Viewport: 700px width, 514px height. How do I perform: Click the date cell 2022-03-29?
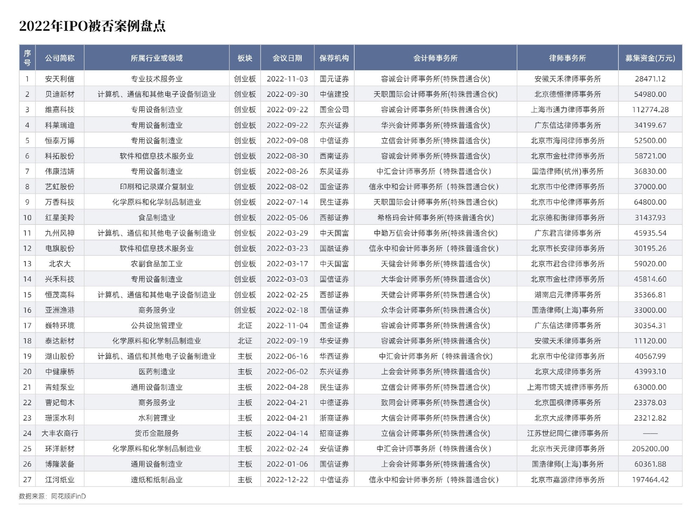(288, 233)
